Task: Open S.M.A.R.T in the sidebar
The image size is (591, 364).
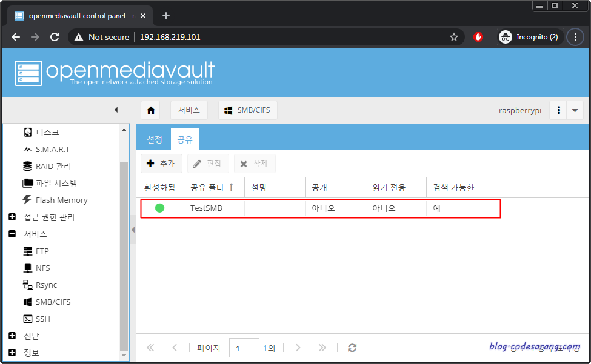Action: click(x=47, y=149)
